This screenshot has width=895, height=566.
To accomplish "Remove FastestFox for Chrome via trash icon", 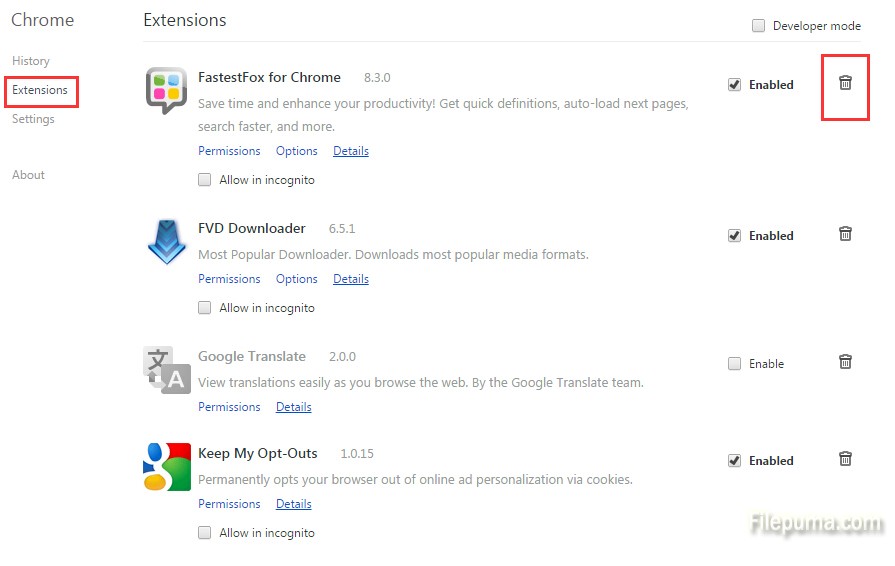I will point(845,83).
